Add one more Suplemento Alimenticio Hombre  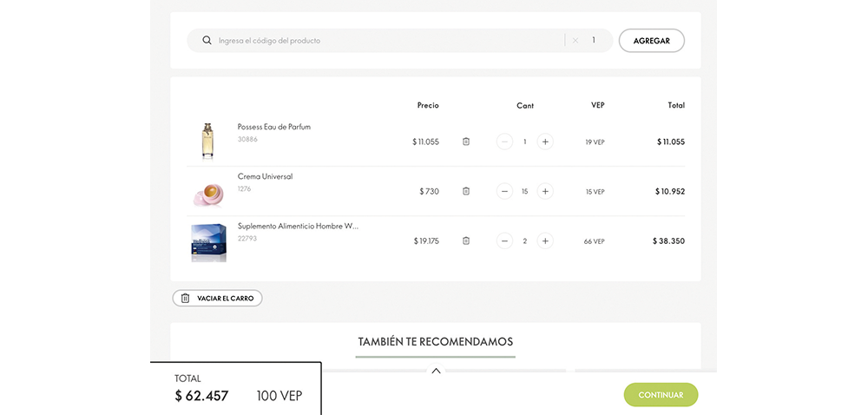click(x=545, y=240)
